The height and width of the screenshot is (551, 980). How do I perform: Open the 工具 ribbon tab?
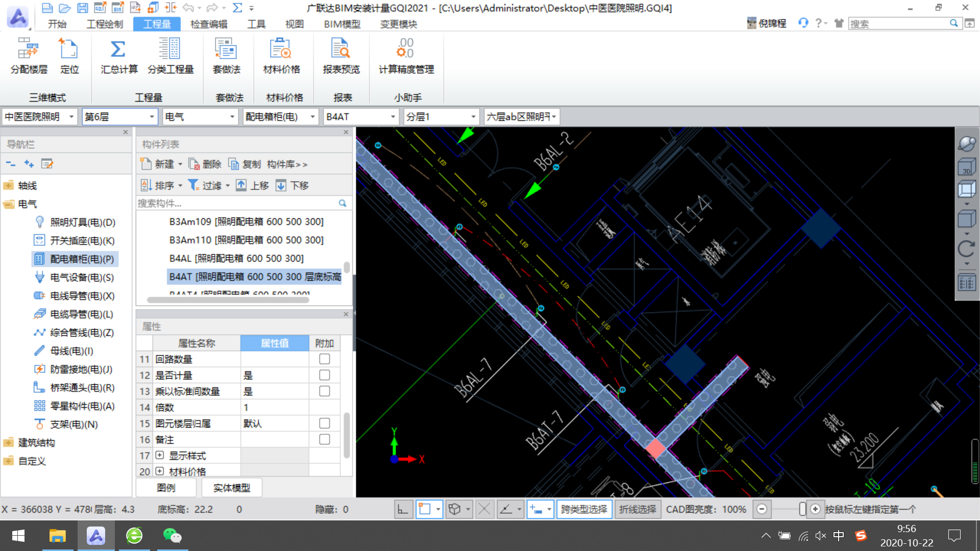click(x=256, y=24)
